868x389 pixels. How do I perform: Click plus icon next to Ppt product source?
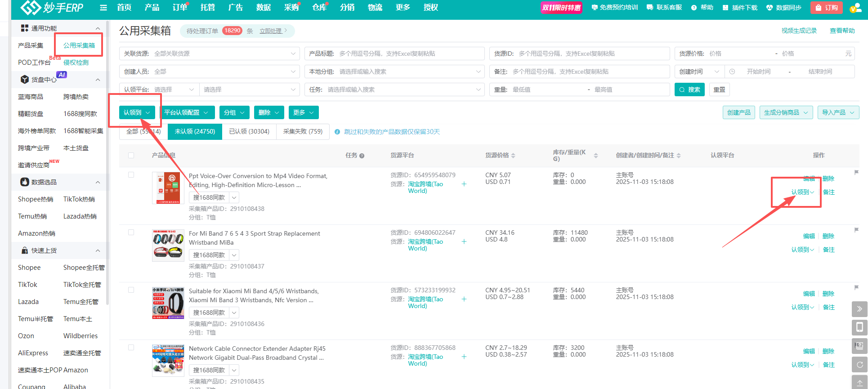[x=464, y=184]
